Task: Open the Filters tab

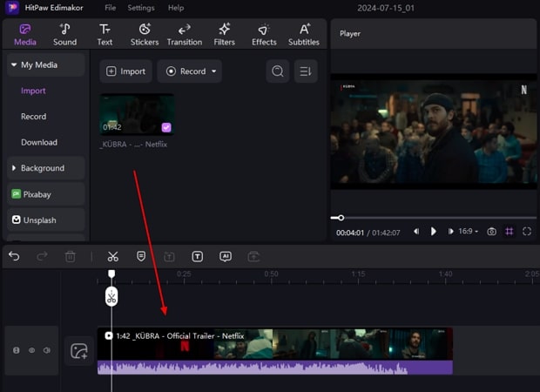Action: 224,35
